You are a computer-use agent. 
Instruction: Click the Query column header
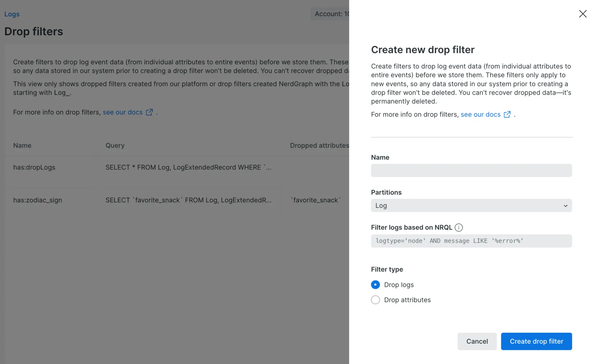[x=115, y=146]
